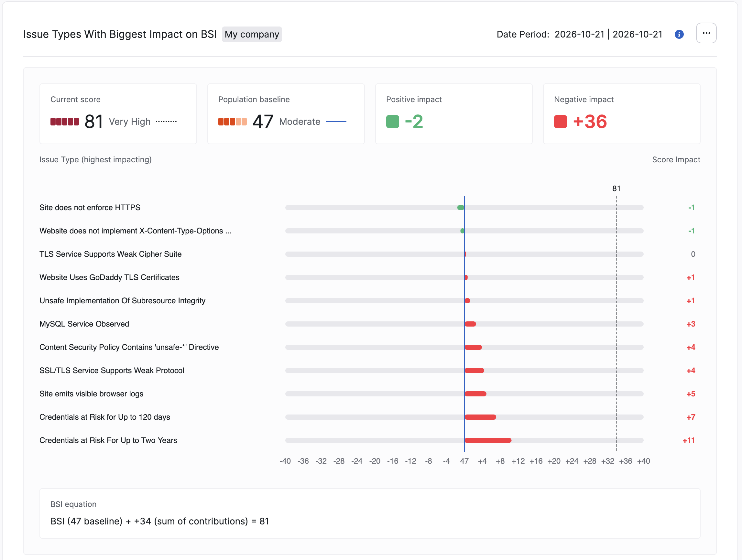This screenshot has height=560, width=742.
Task: Click the +11 score impact value
Action: (689, 440)
